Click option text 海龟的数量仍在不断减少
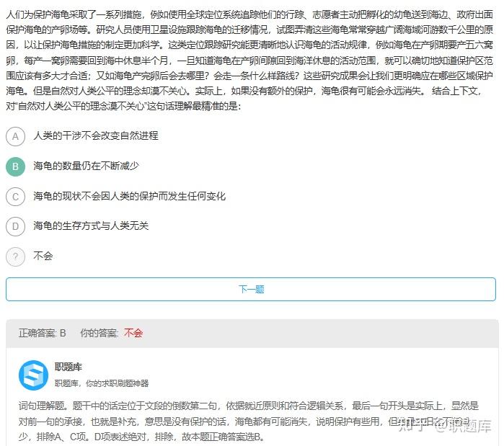 click(x=86, y=166)
